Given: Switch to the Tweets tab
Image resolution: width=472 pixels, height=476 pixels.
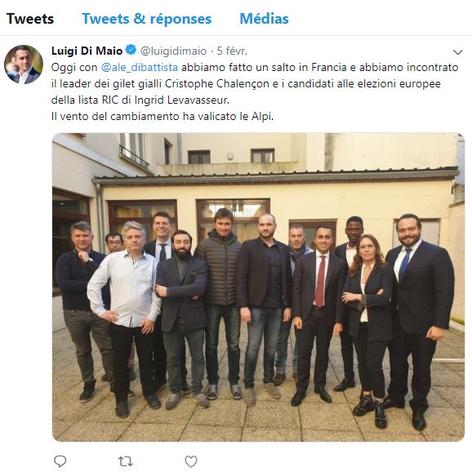Looking at the screenshot, I should [x=30, y=19].
